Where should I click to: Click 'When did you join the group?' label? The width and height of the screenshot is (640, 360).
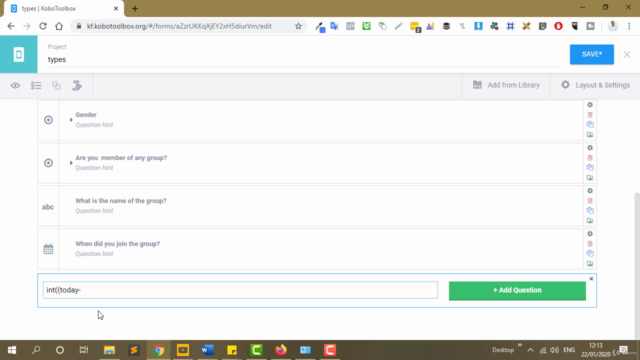point(118,244)
